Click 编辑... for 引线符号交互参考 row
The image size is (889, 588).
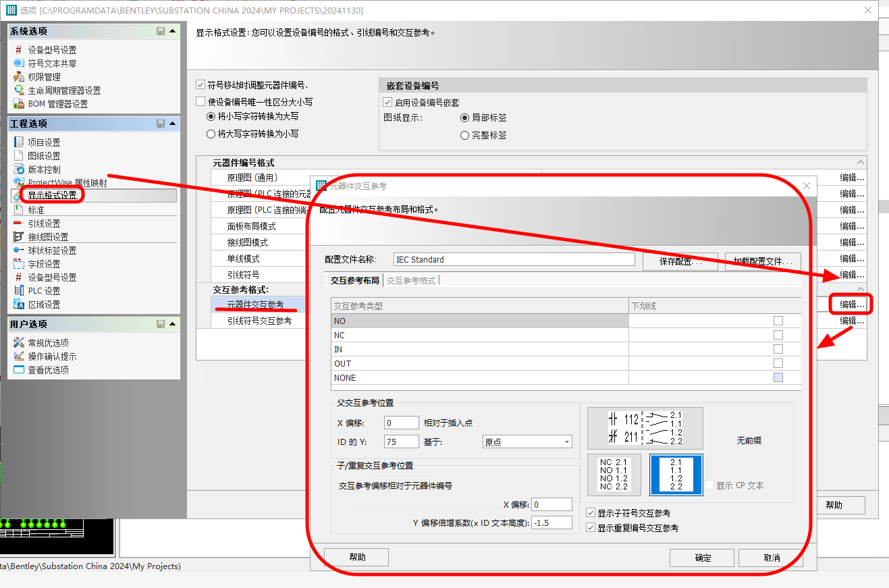852,321
